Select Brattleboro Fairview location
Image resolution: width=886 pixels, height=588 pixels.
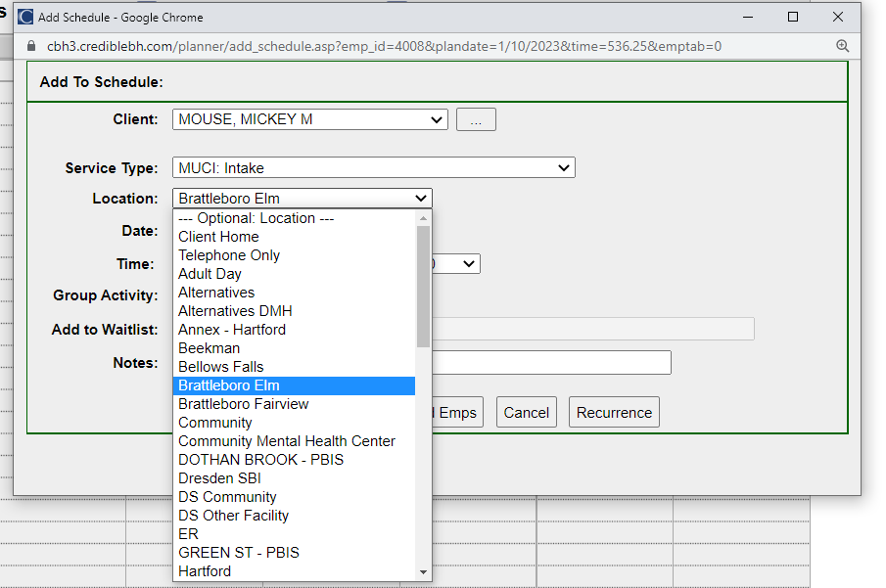tap(243, 404)
